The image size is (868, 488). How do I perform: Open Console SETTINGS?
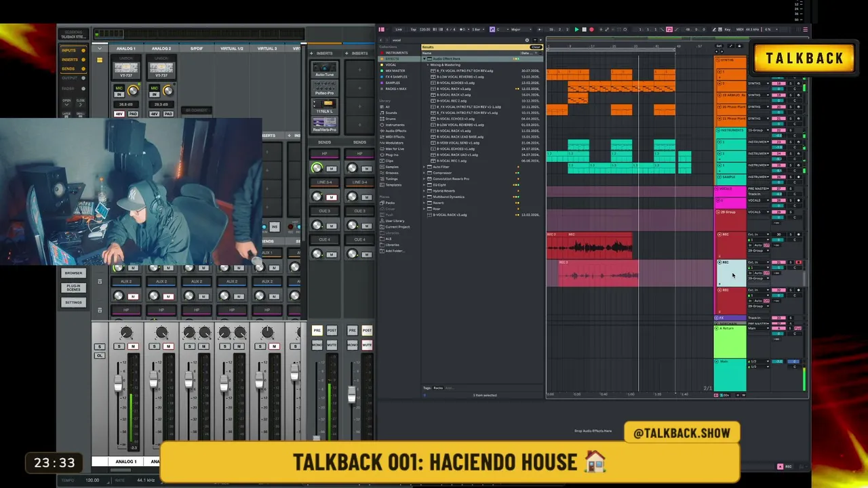73,302
